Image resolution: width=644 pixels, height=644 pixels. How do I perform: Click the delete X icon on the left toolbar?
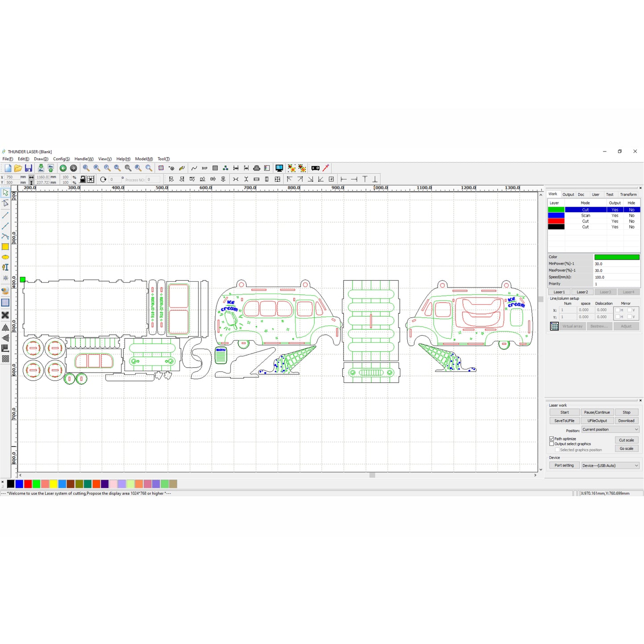[6, 315]
